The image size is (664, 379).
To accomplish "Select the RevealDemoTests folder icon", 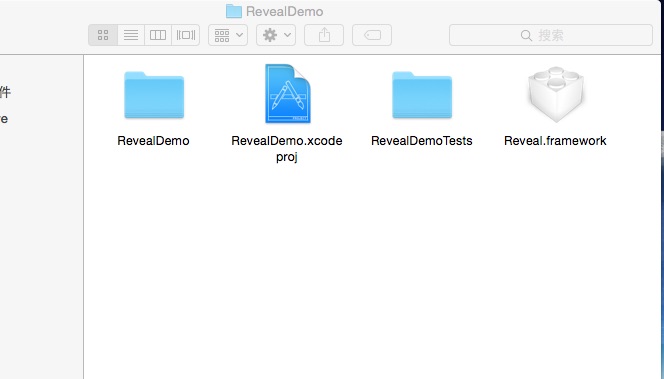I will [422, 95].
